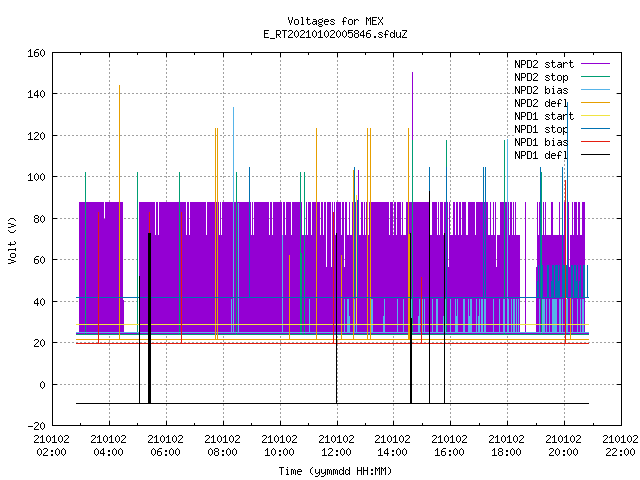Click the 210102 20:00 x-axis tick label
The height and width of the screenshot is (480, 640).
563,446
